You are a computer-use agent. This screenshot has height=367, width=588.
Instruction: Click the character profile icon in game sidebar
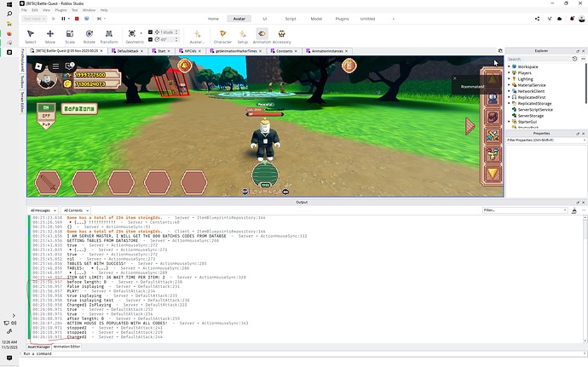(x=493, y=99)
